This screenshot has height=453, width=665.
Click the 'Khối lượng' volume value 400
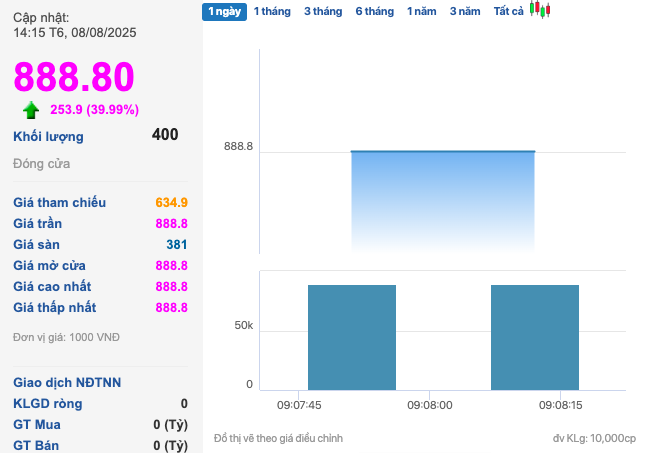(x=165, y=135)
